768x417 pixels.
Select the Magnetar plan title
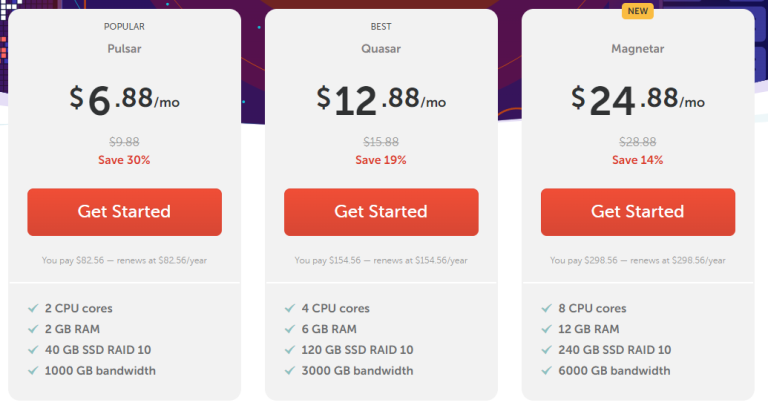point(638,49)
